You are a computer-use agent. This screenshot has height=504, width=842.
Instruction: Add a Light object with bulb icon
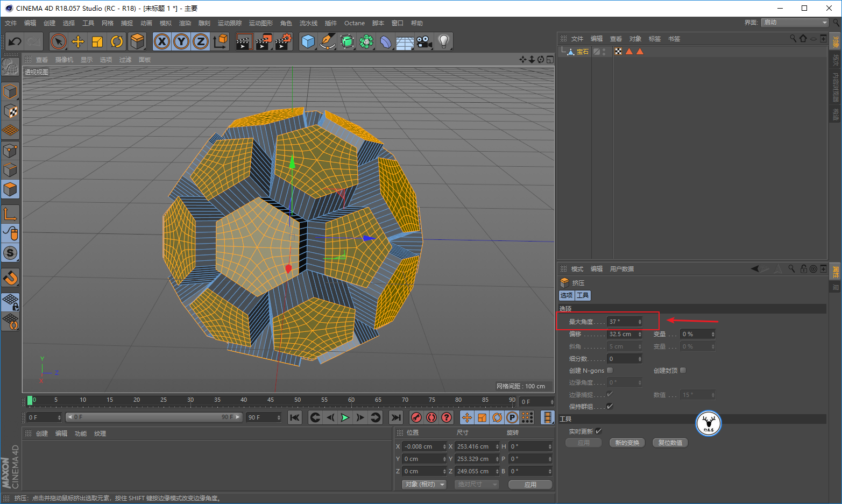coord(444,41)
